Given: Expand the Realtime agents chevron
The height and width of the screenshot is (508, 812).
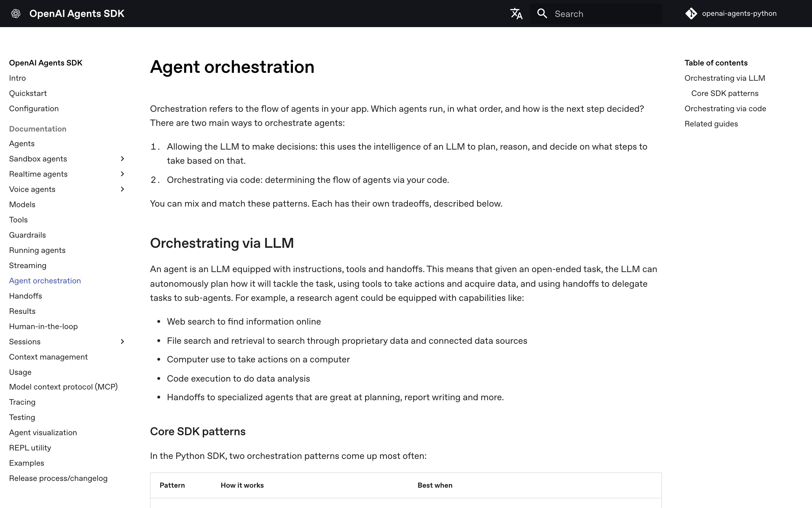Looking at the screenshot, I should [122, 174].
